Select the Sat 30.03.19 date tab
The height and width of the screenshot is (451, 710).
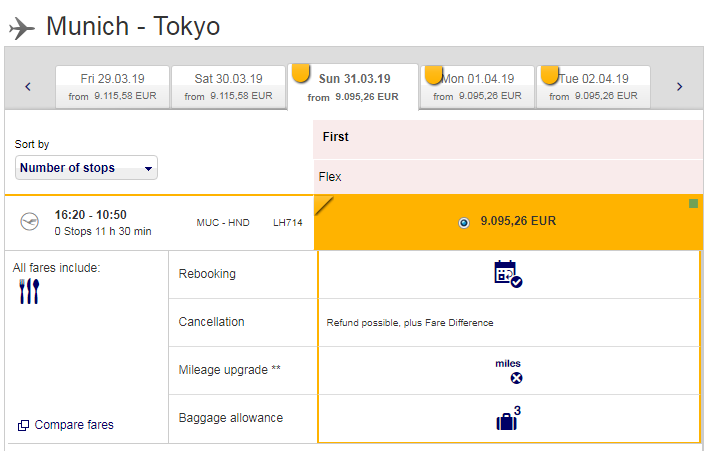(228, 87)
